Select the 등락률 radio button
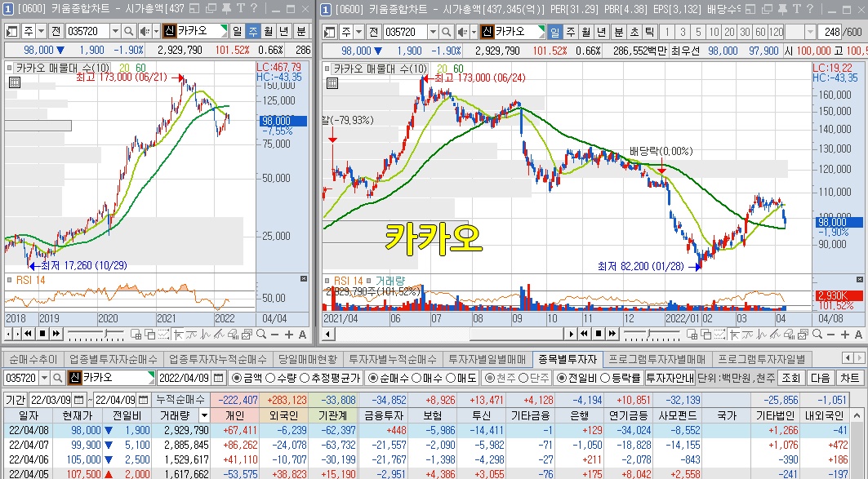 [605, 378]
